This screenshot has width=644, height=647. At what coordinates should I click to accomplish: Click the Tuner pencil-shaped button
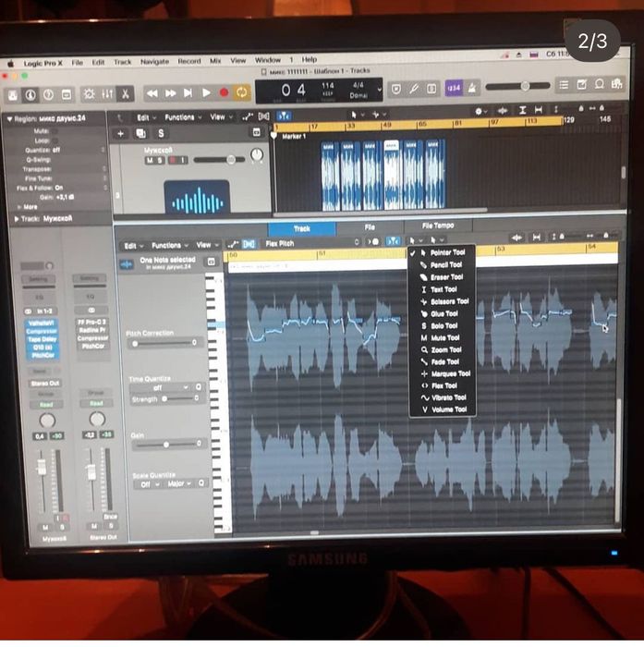click(414, 89)
